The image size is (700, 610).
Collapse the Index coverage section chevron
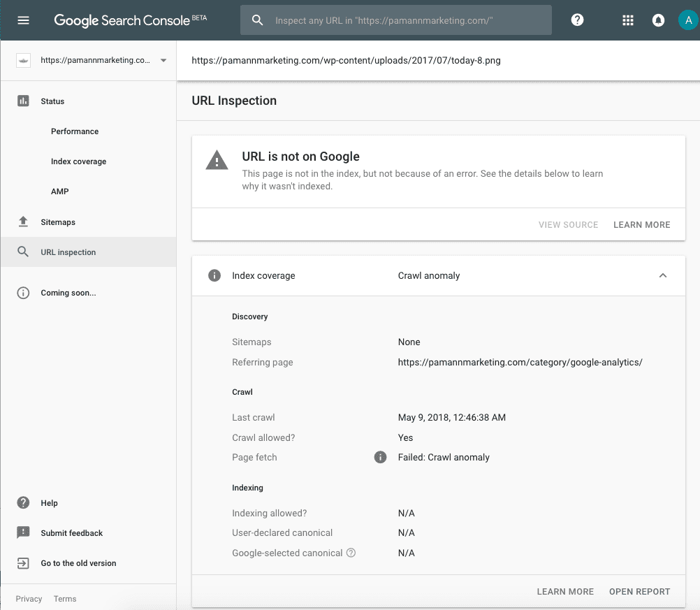(662, 275)
